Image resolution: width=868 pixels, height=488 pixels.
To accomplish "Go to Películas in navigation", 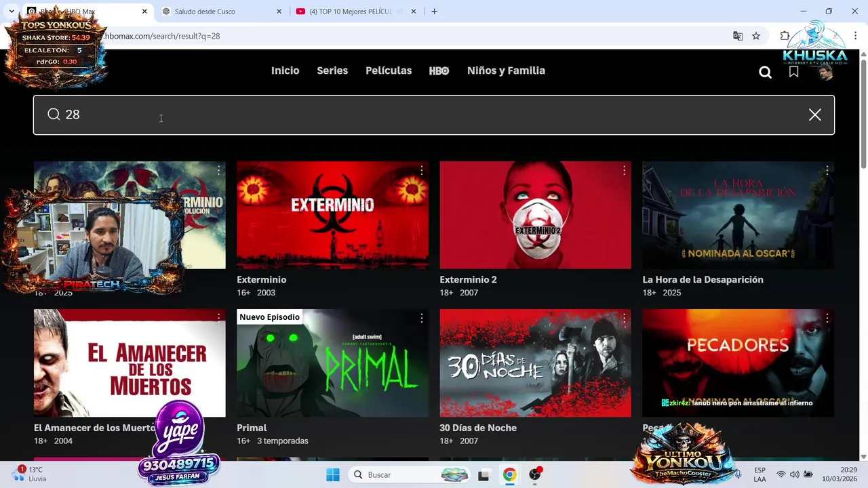I will pos(389,70).
